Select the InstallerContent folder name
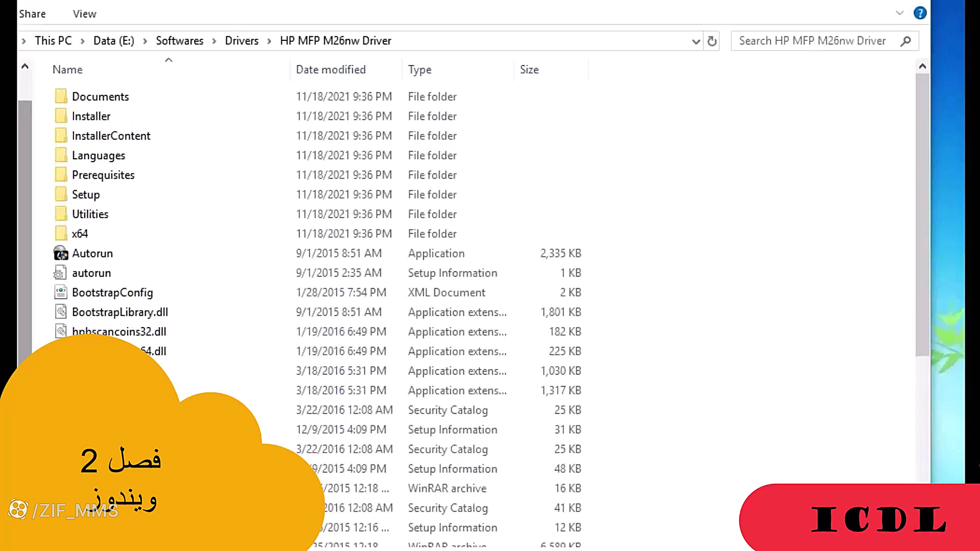The width and height of the screenshot is (980, 551). [111, 136]
